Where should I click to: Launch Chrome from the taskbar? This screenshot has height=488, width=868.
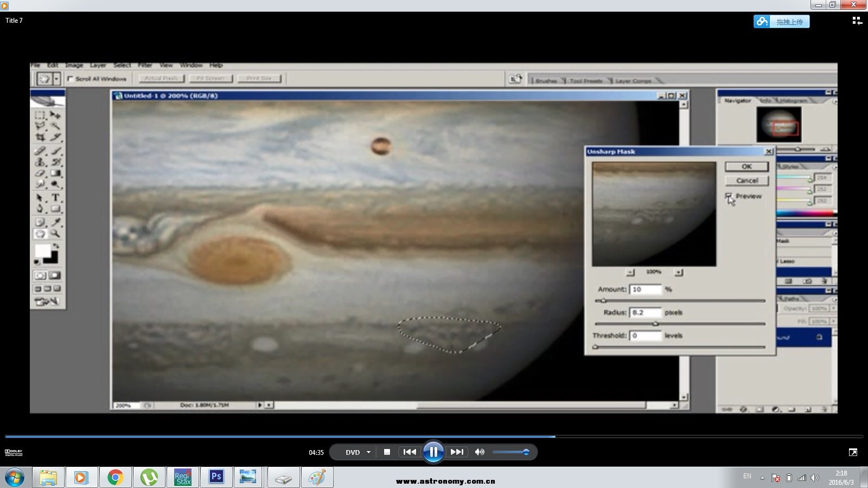115,477
